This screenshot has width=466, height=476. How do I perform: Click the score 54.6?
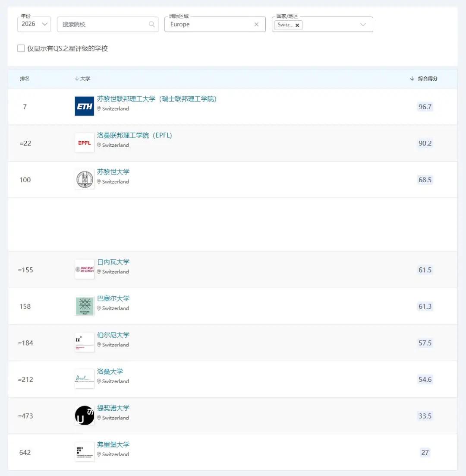(x=425, y=380)
